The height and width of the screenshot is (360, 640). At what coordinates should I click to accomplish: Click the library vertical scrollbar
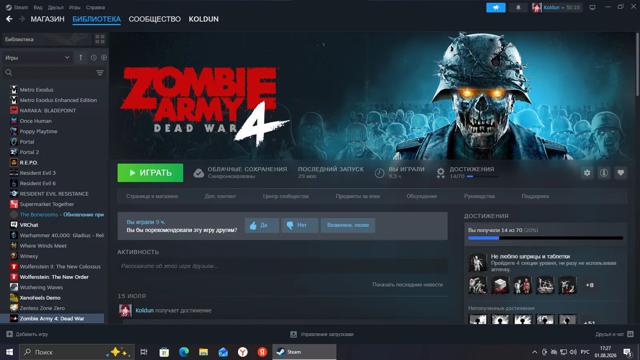[637, 65]
